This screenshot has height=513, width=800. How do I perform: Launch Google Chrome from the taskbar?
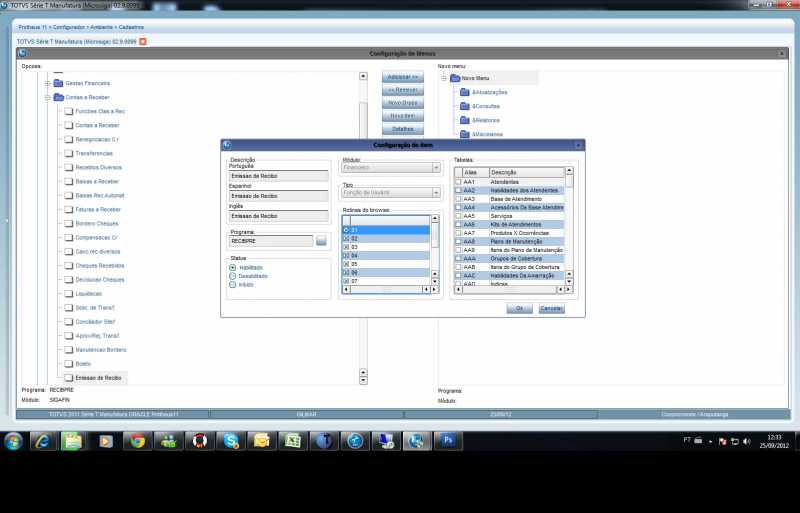(x=137, y=441)
